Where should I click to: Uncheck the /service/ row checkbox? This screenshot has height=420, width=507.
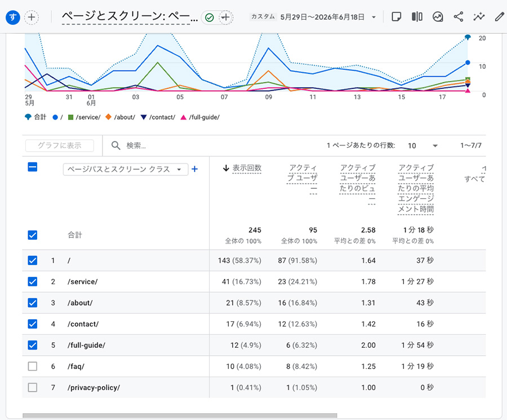tap(32, 281)
